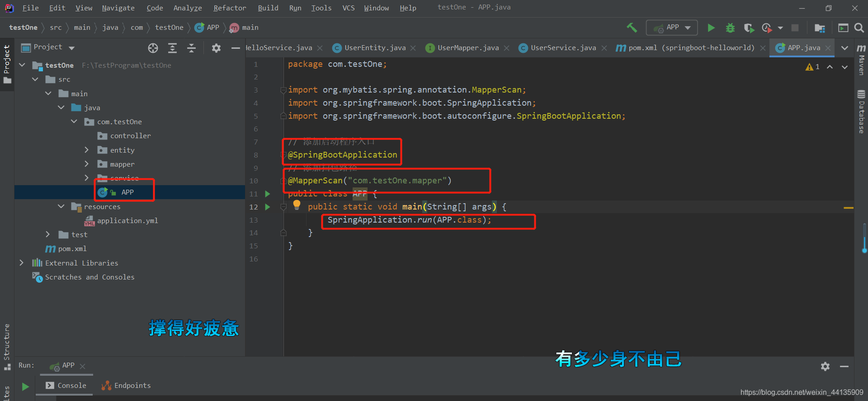Close the APP.java editor tab

pyautogui.click(x=828, y=48)
